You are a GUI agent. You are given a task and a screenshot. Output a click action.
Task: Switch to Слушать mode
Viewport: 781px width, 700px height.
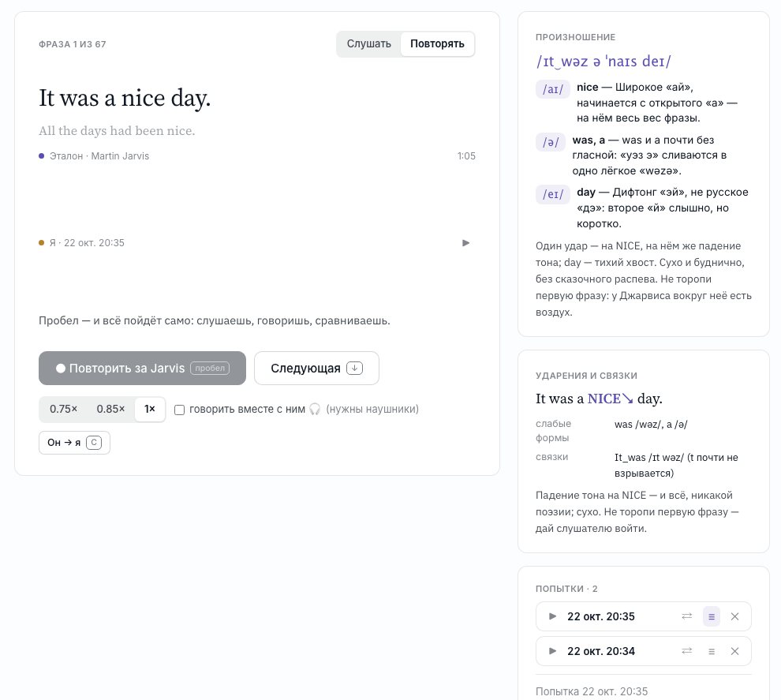click(368, 44)
